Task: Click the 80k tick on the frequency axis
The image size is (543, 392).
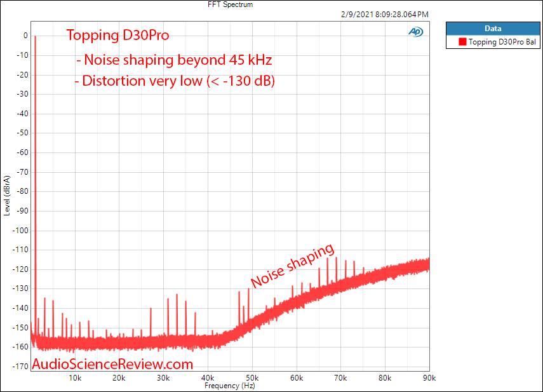Action: (x=385, y=378)
